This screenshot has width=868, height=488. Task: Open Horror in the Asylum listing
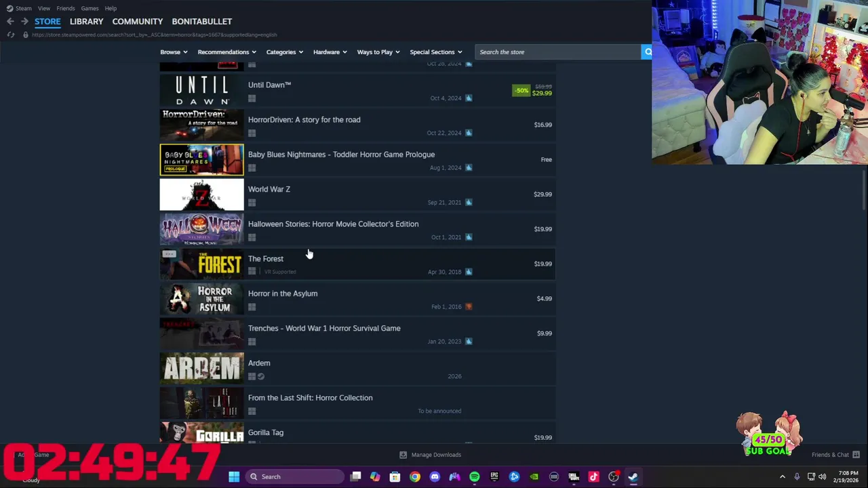tap(357, 299)
